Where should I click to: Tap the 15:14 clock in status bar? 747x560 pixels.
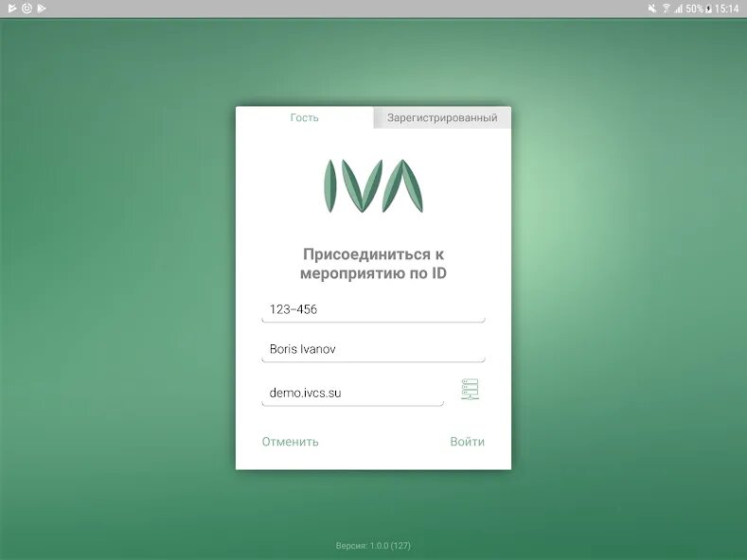click(726, 9)
